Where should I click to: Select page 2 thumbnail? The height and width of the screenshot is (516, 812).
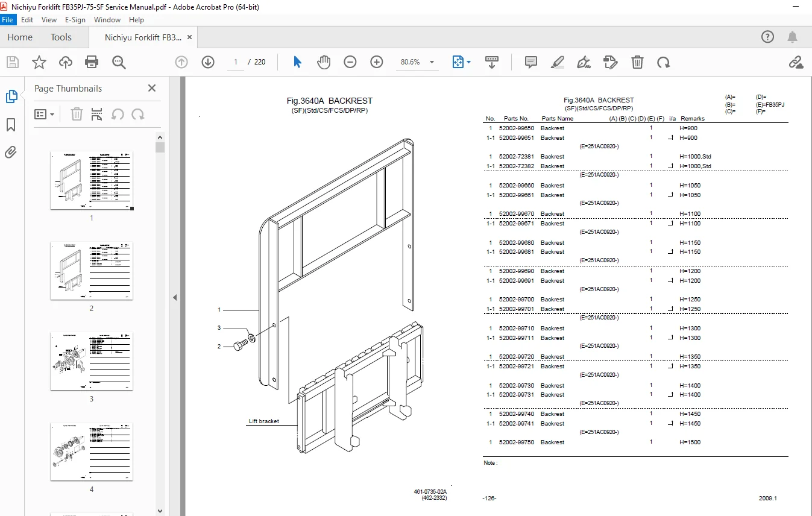92,271
